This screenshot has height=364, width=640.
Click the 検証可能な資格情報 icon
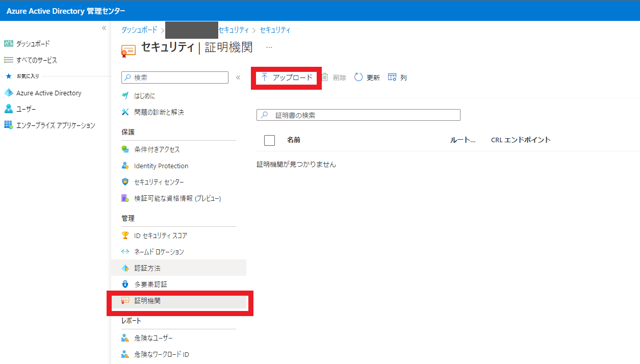125,198
